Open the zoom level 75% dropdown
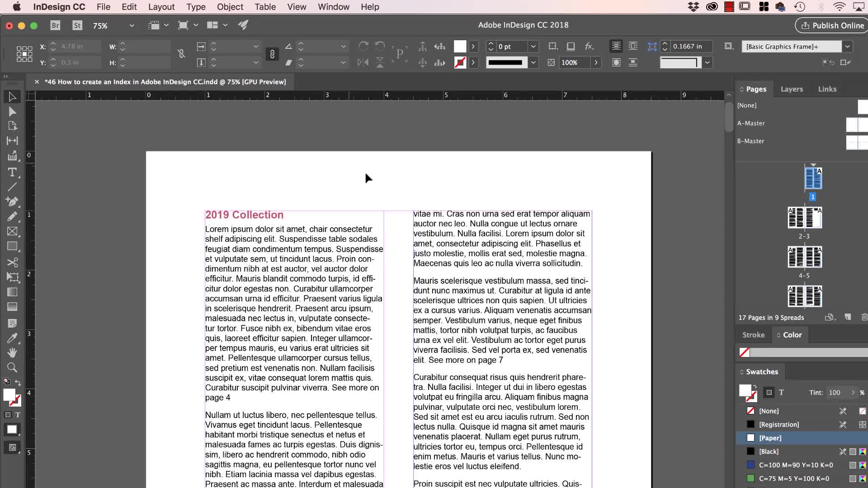 132,25
